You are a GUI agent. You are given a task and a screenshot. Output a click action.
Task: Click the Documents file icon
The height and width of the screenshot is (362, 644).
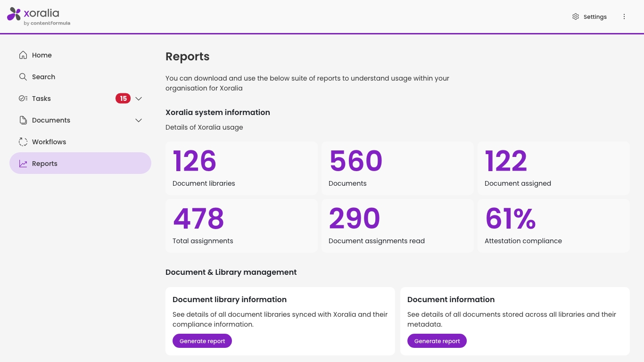click(23, 120)
